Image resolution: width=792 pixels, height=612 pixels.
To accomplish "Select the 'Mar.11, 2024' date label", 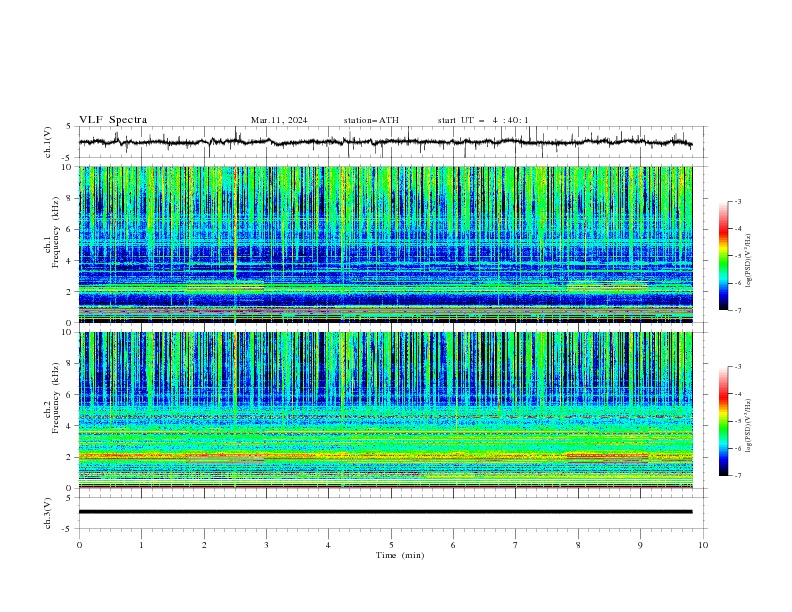I will pyautogui.click(x=279, y=120).
